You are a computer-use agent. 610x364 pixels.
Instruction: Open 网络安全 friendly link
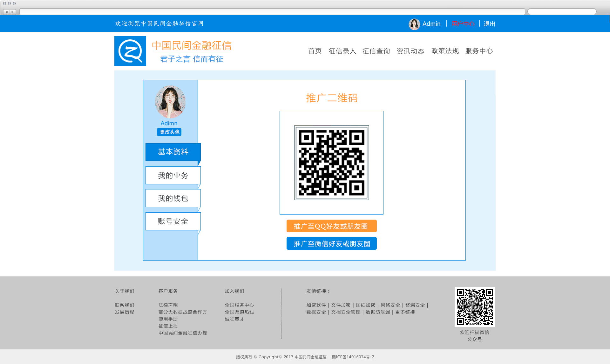pos(390,305)
